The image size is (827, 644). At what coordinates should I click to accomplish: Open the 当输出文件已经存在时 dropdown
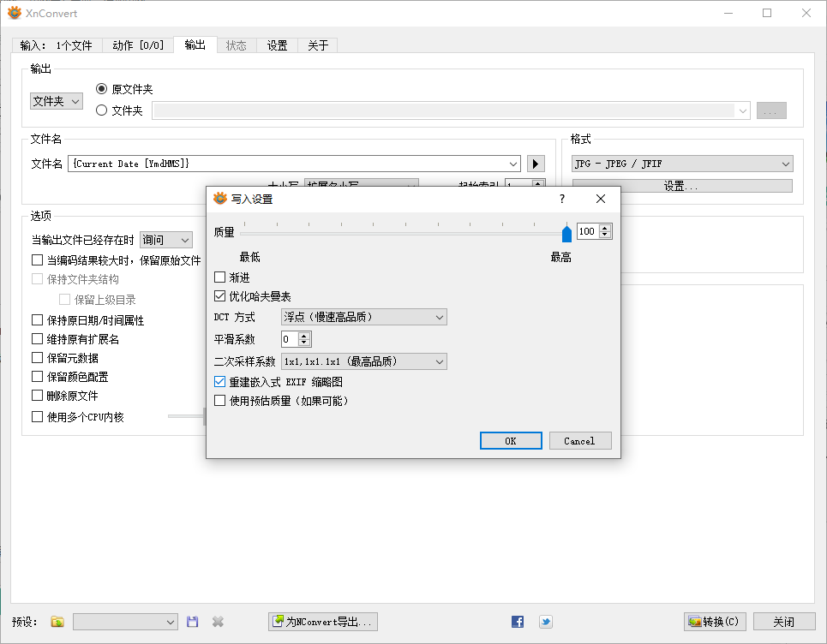point(165,240)
